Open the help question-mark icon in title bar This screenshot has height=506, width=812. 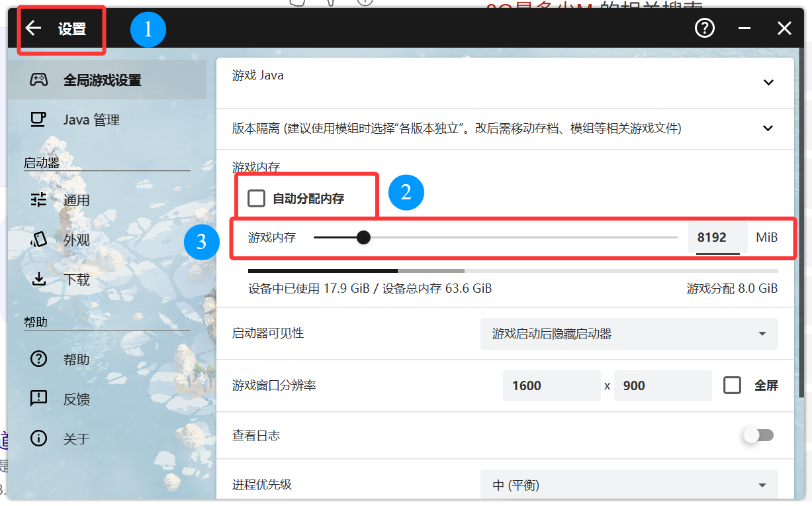(705, 28)
